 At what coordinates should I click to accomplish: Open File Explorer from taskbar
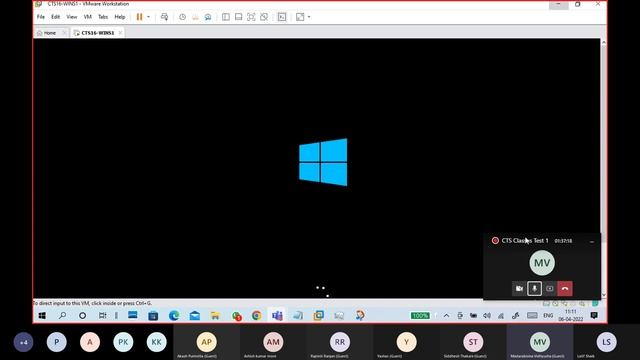[215, 315]
